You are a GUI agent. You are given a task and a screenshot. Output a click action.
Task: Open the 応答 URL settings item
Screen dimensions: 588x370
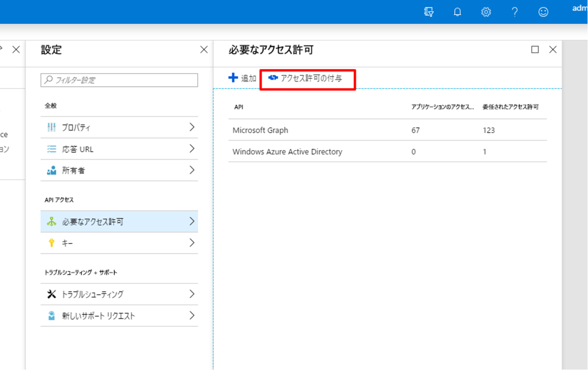[119, 149]
